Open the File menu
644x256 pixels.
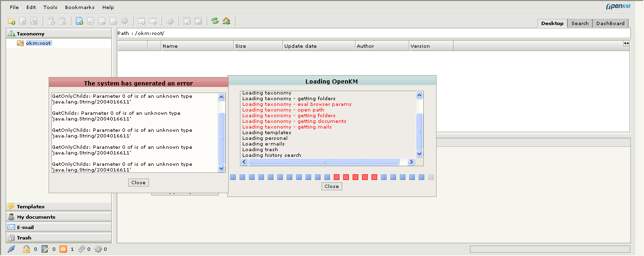pyautogui.click(x=14, y=8)
